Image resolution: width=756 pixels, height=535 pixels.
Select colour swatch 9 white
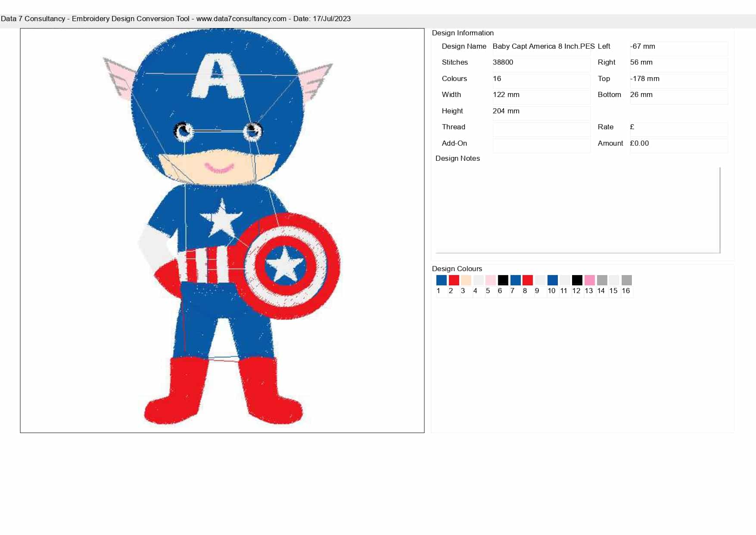click(540, 280)
